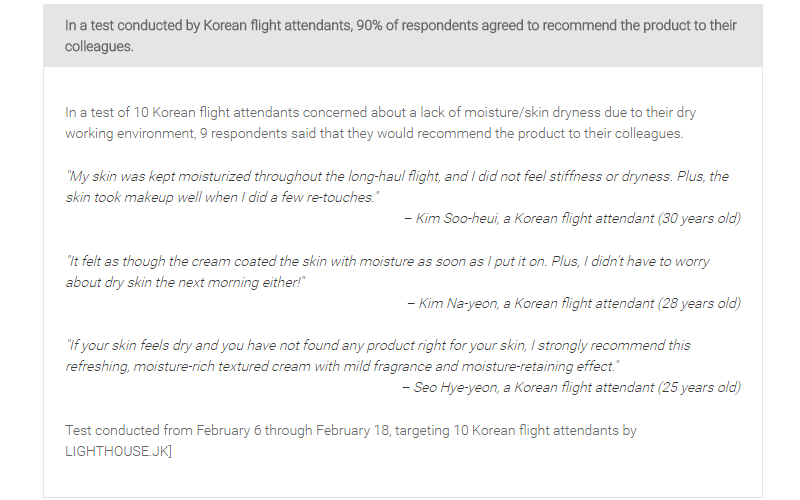Click the quote starting "My skin was kept moisturized"
800x500 pixels.
coord(396,186)
